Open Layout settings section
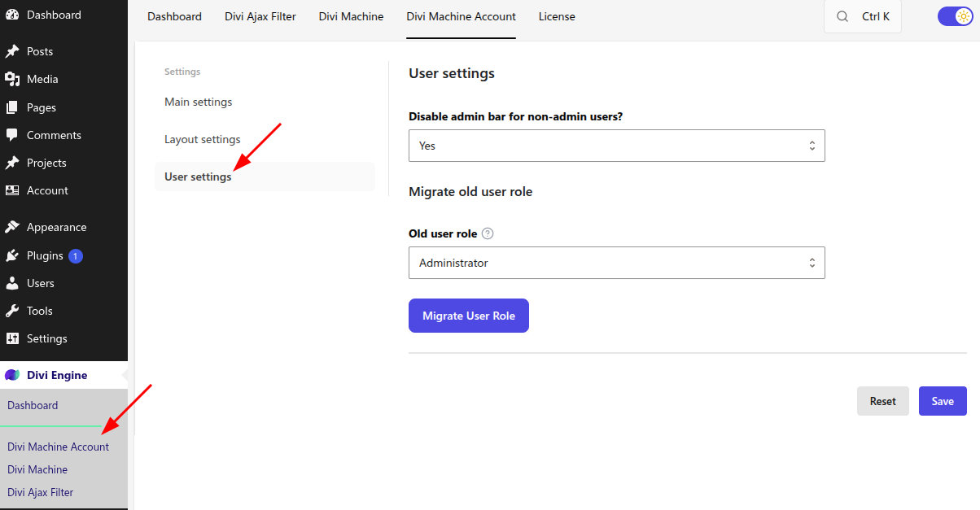This screenshot has height=510, width=980. [265, 139]
